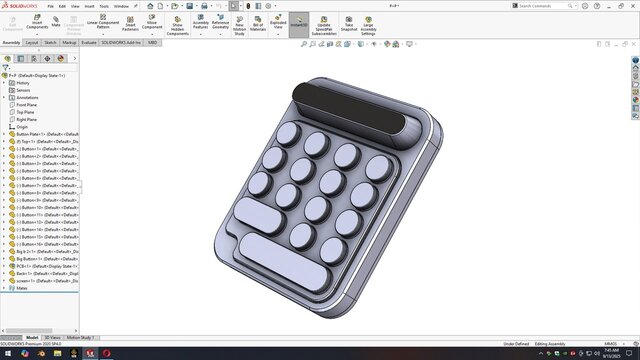Open Assembly Features tool
Image resolution: width=640 pixels, height=360 pixels.
pyautogui.click(x=200, y=22)
